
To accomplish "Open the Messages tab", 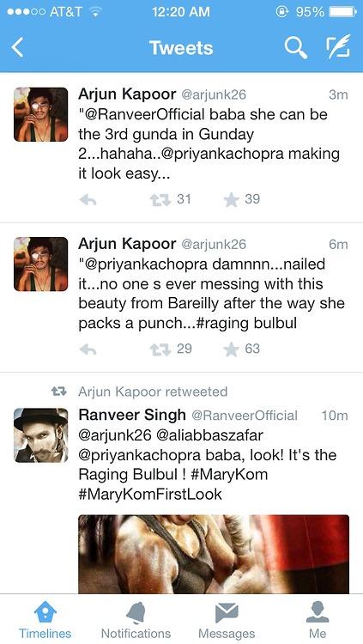I will click(227, 620).
